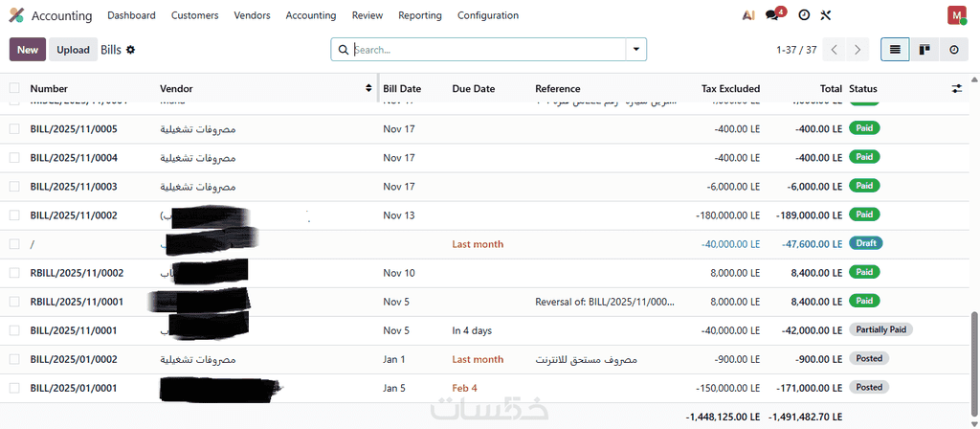This screenshot has height=429, width=980.
Task: Click the New button
Action: tap(28, 50)
